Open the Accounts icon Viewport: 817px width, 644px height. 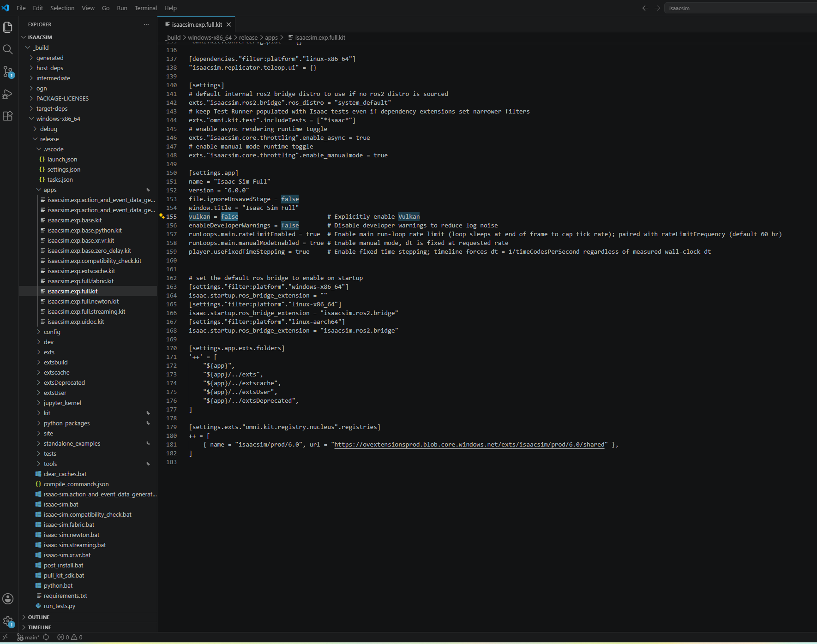pyautogui.click(x=8, y=599)
